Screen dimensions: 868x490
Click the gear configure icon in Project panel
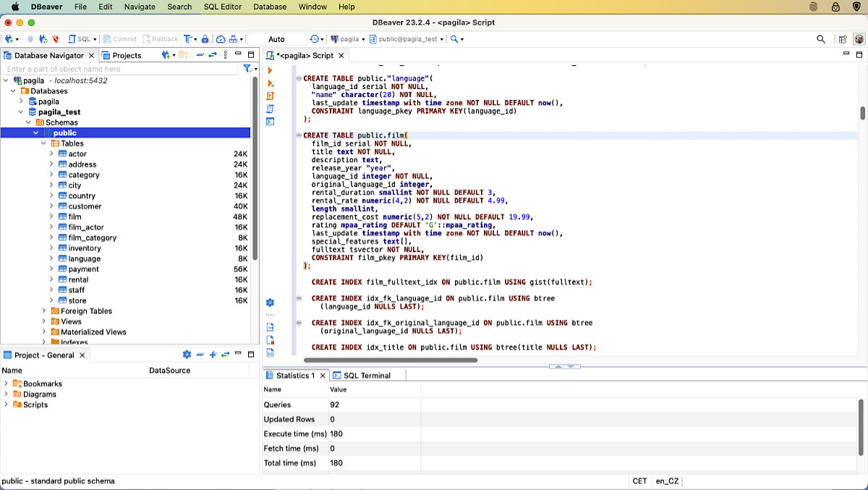pyautogui.click(x=187, y=355)
